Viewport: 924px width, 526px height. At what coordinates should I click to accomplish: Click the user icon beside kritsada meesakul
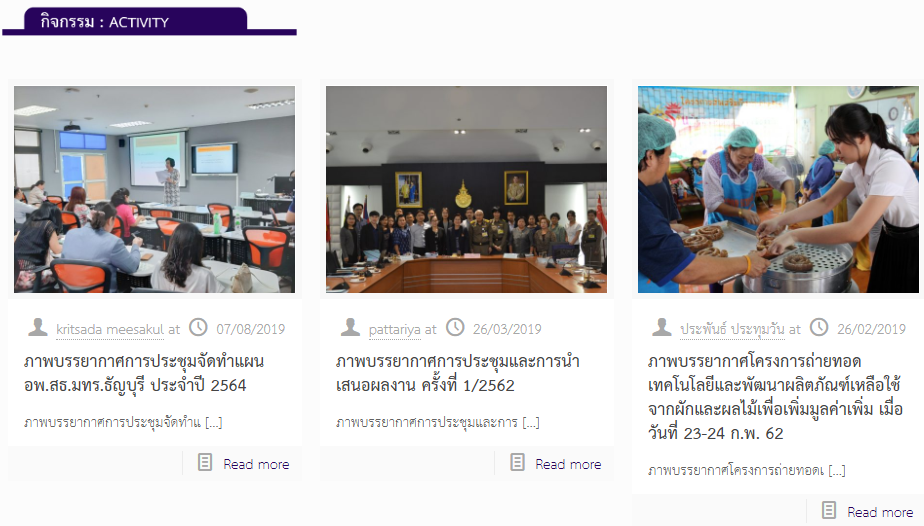coord(38,327)
